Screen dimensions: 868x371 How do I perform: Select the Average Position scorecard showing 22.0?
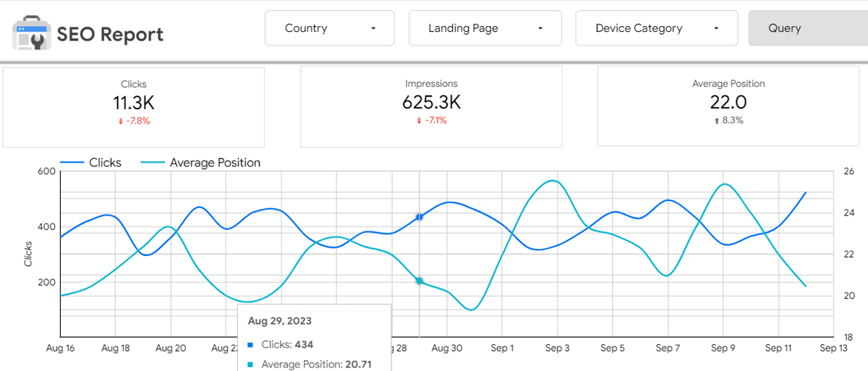[x=728, y=107]
